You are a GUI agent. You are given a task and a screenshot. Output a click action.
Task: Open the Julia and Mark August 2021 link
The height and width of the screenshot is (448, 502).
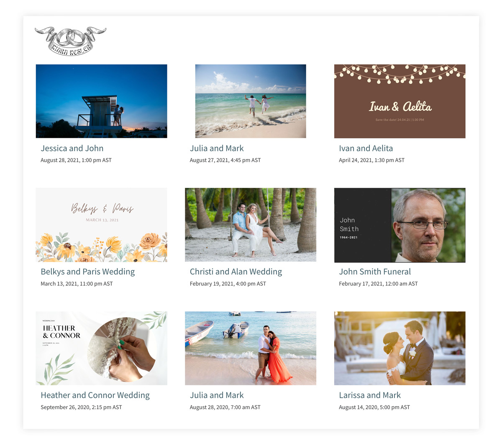217,148
